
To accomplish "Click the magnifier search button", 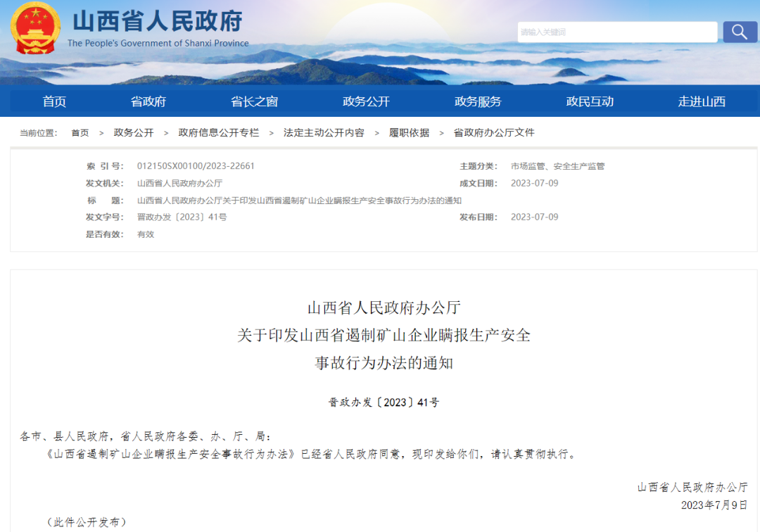I will 740,32.
